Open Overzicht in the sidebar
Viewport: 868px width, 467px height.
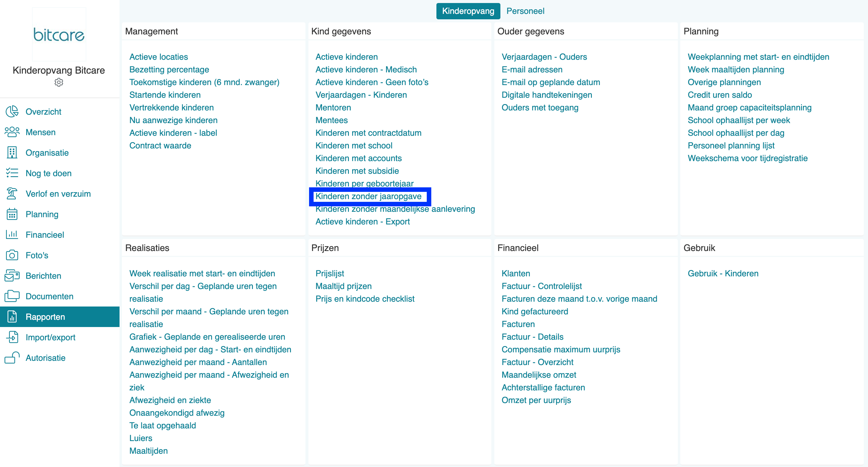pos(43,112)
